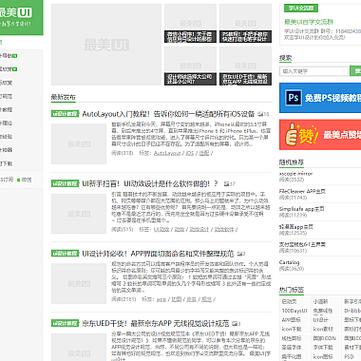Open the APP界面切图命名 article title
Viewport: 361px width, 361px height.
coord(158,254)
